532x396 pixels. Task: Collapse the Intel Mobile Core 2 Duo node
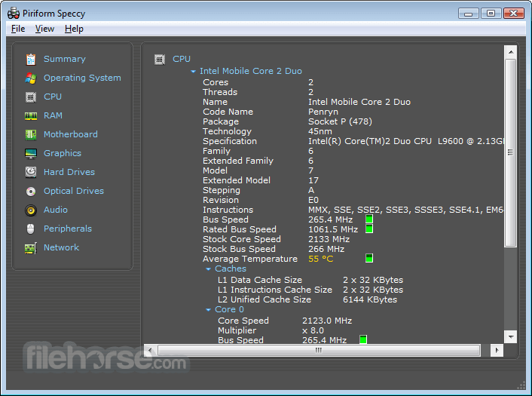[193, 72]
